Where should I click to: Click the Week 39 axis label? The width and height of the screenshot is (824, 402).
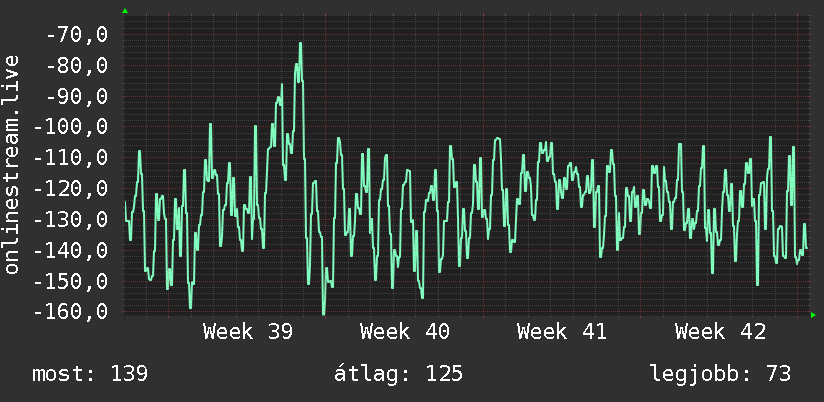(248, 332)
